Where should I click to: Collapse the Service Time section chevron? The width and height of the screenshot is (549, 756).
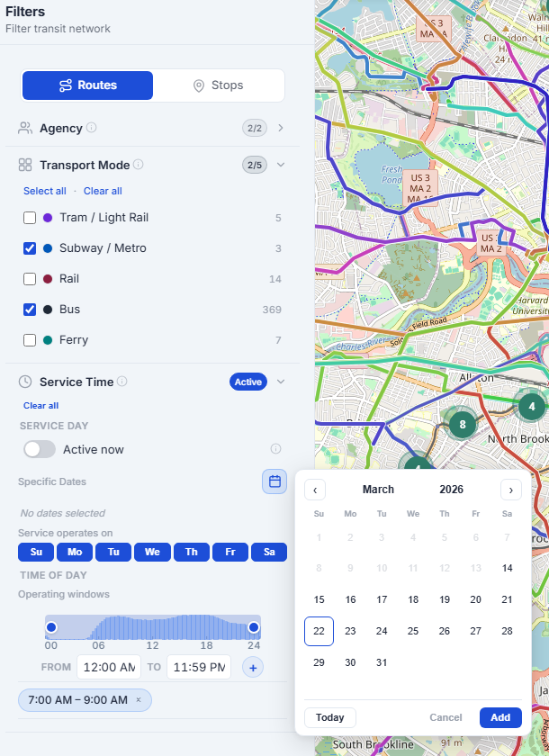pyautogui.click(x=281, y=382)
